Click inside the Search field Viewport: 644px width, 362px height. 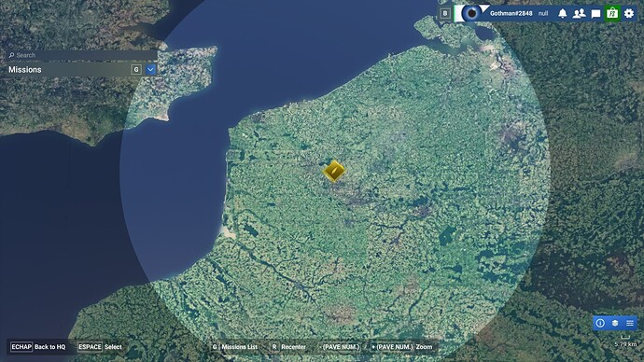(x=81, y=55)
